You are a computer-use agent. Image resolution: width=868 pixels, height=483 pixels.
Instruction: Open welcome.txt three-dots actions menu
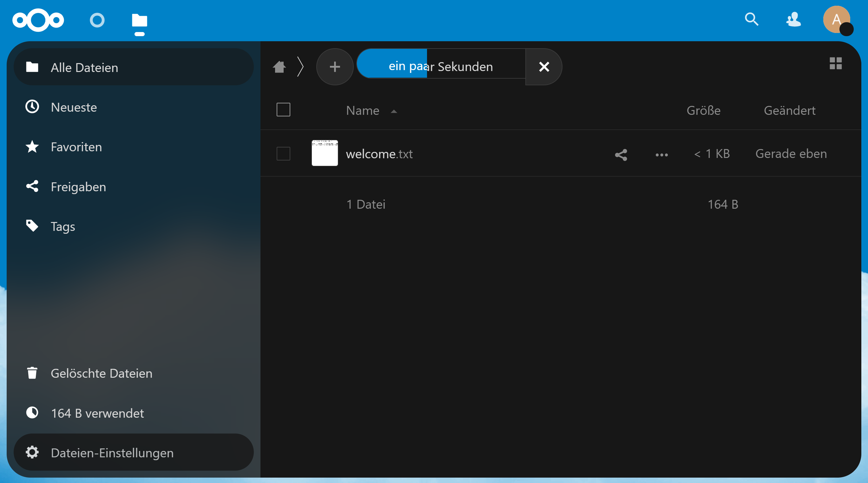click(661, 154)
